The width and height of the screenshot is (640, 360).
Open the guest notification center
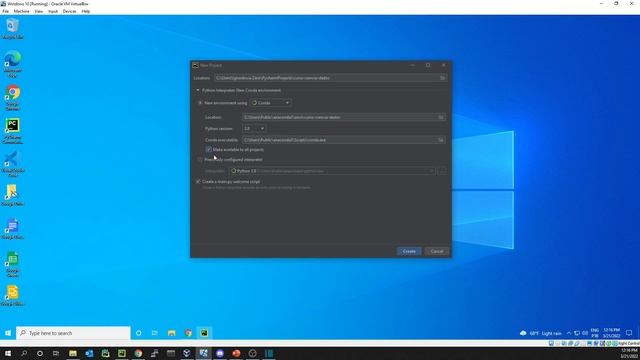click(x=629, y=333)
